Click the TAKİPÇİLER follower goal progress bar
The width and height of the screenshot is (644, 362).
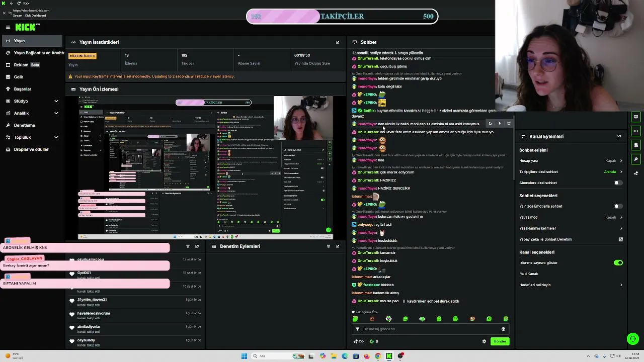point(342,16)
